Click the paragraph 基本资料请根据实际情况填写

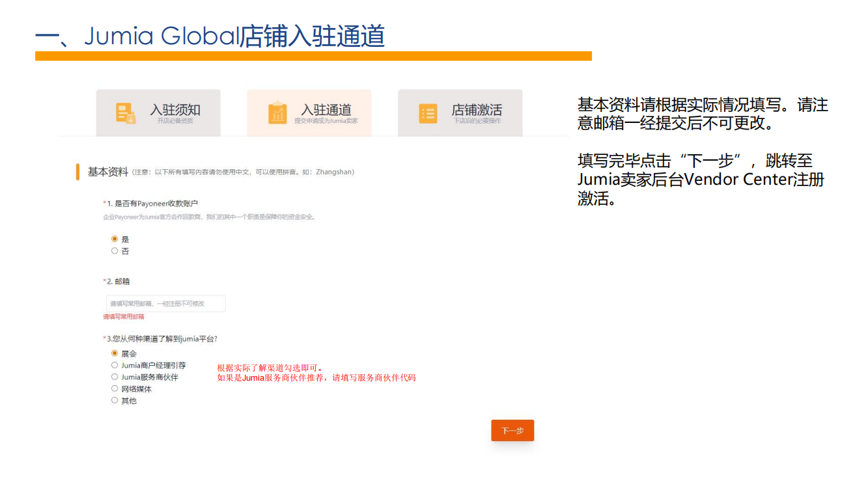[x=703, y=114]
